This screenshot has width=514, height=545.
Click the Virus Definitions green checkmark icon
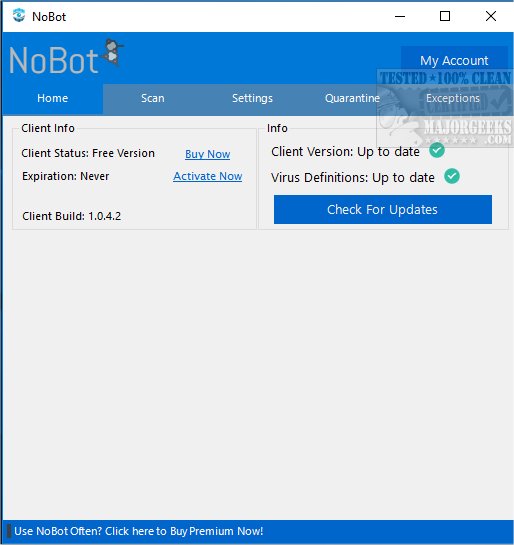(x=452, y=176)
